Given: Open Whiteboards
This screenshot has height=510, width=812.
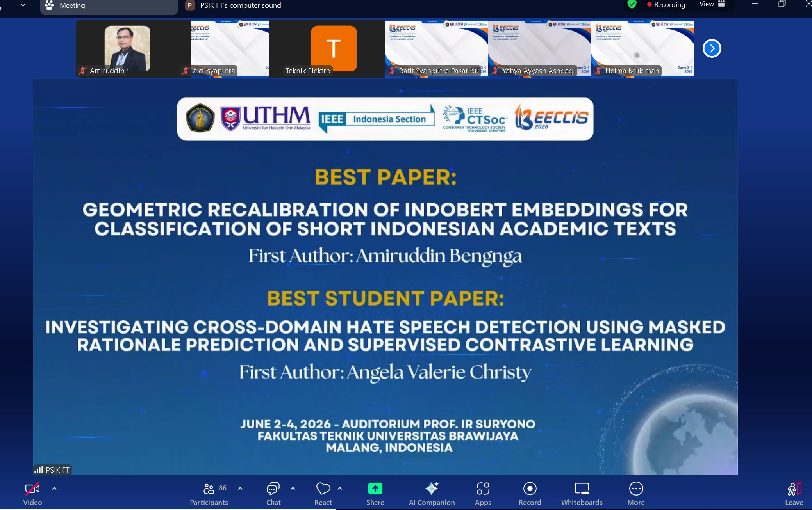Looking at the screenshot, I should pos(582,494).
